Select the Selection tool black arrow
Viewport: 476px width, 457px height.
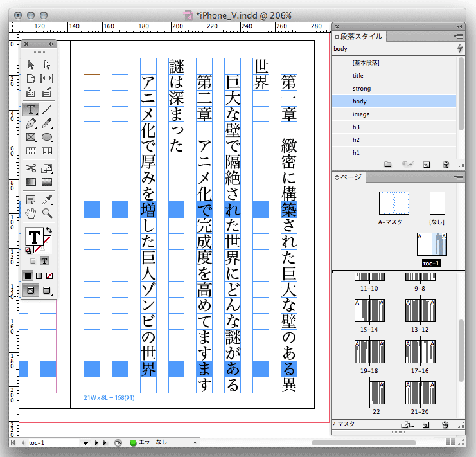31,65
